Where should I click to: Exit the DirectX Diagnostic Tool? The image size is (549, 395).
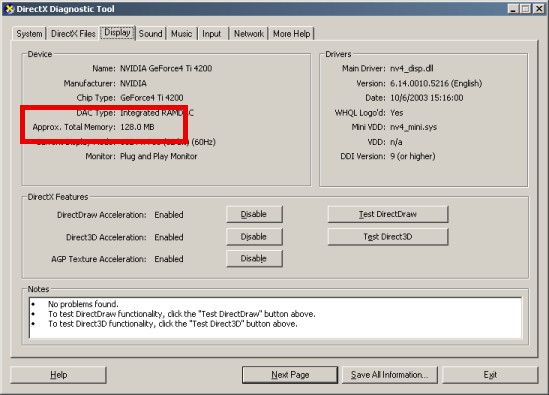point(490,375)
